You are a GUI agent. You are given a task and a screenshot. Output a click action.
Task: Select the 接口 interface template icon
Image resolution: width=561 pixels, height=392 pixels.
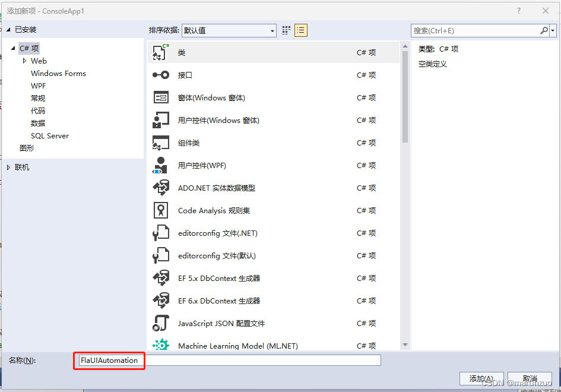(161, 75)
